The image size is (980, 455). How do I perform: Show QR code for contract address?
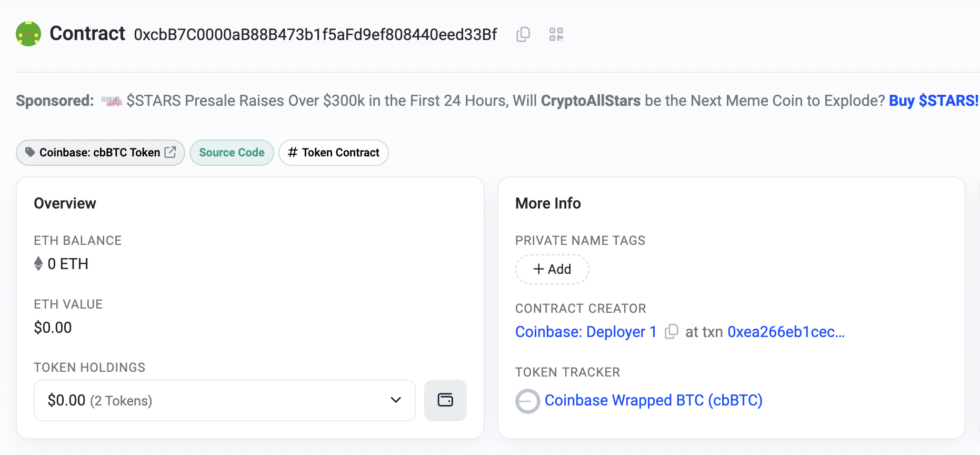[556, 35]
